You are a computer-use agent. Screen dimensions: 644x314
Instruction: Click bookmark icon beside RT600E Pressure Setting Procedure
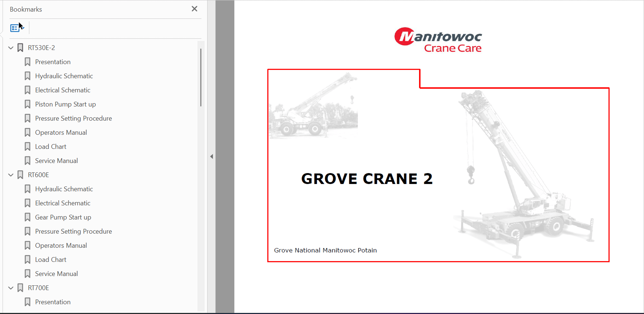coord(28,231)
